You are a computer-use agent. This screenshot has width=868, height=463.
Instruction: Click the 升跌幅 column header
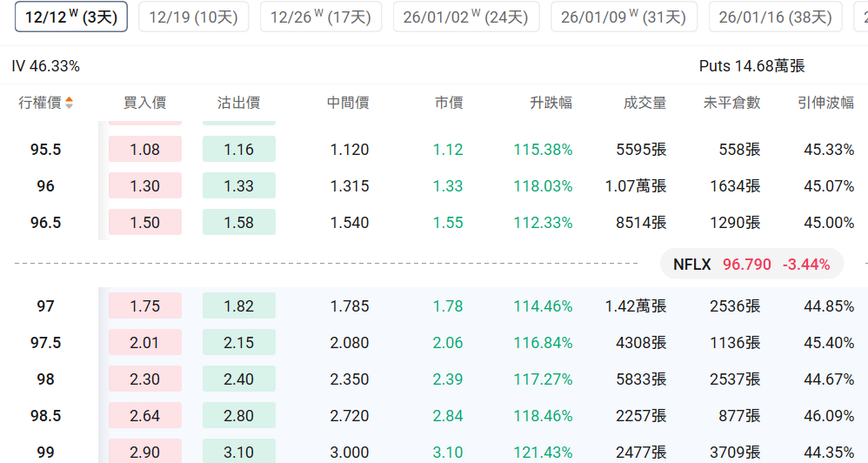551,103
